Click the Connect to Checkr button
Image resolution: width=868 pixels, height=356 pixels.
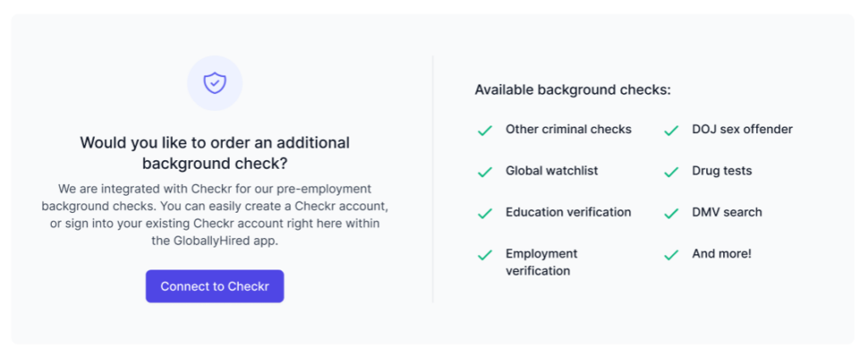(x=214, y=286)
